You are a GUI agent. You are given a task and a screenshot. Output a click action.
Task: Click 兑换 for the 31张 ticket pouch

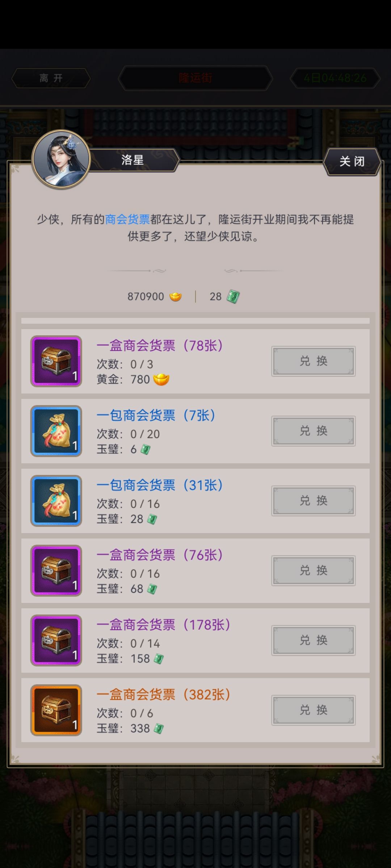314,501
